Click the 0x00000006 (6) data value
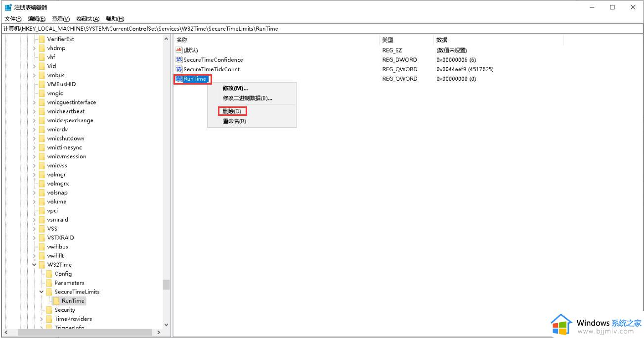The height and width of the screenshot is (338, 644). tap(456, 60)
